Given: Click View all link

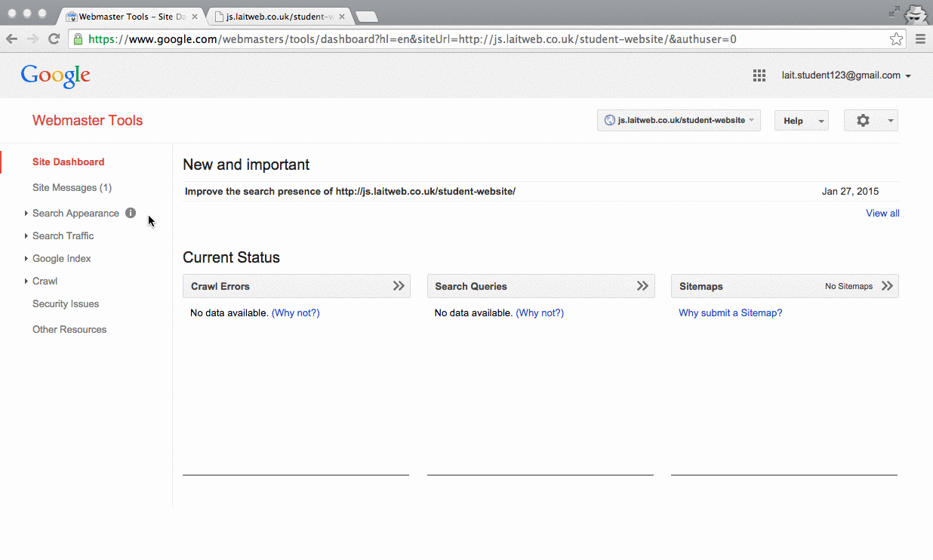Looking at the screenshot, I should click(x=882, y=214).
